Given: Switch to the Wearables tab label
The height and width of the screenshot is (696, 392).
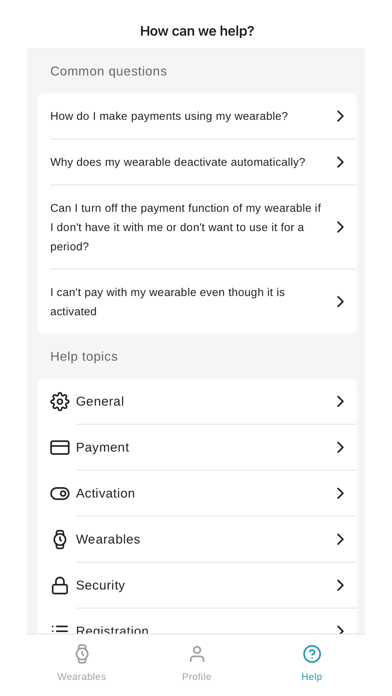Looking at the screenshot, I should [x=82, y=676].
